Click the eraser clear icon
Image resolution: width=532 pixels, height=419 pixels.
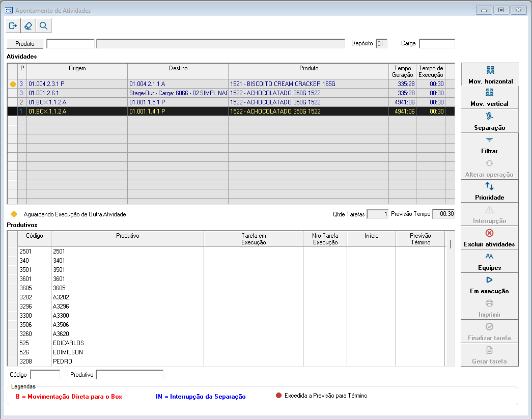[x=28, y=26]
